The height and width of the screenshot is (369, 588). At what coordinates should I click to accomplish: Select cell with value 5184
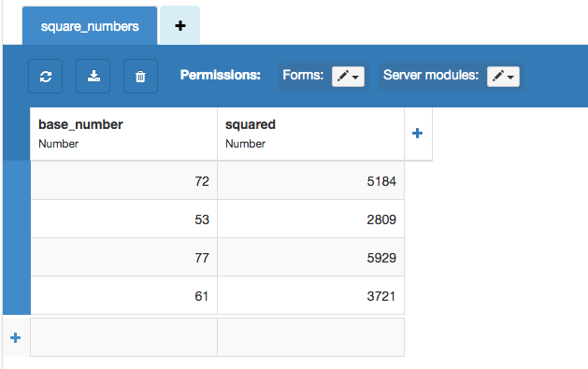(310, 181)
